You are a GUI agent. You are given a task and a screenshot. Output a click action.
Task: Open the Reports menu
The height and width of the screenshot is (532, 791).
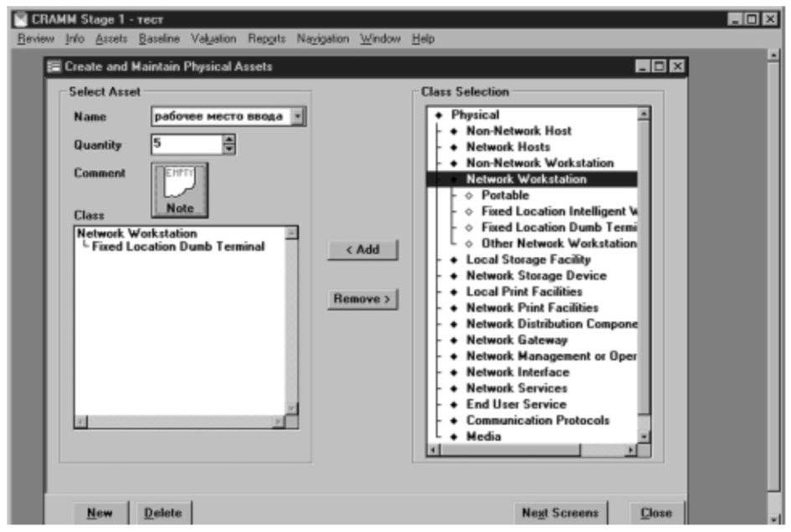coord(266,38)
